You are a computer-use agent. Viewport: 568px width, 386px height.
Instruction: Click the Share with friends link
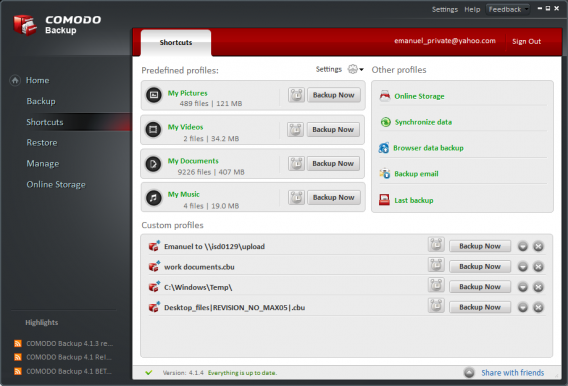pyautogui.click(x=513, y=373)
